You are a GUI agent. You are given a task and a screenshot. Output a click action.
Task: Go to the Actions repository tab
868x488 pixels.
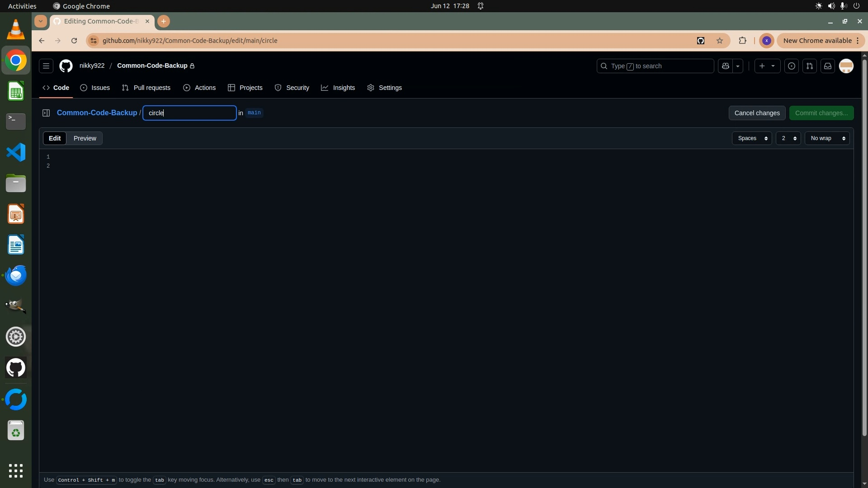point(199,88)
